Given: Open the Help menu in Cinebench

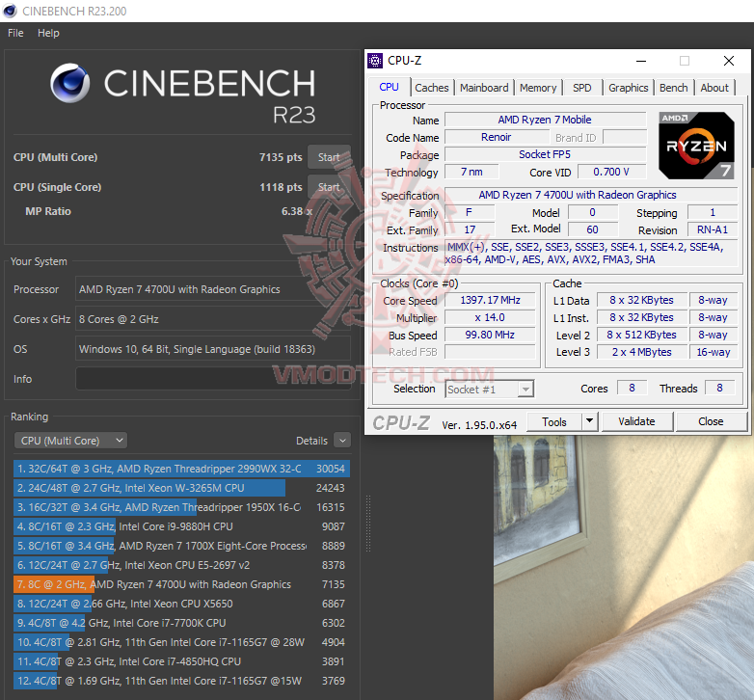Looking at the screenshot, I should click(x=48, y=33).
